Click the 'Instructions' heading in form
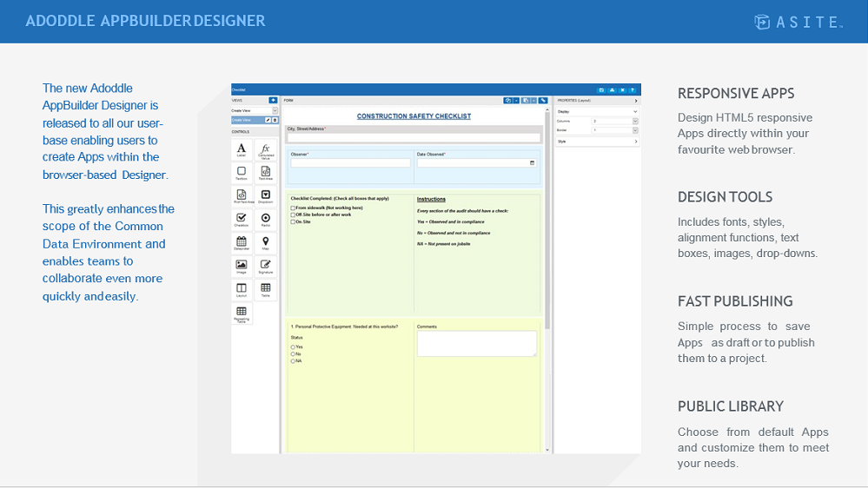 click(x=431, y=199)
